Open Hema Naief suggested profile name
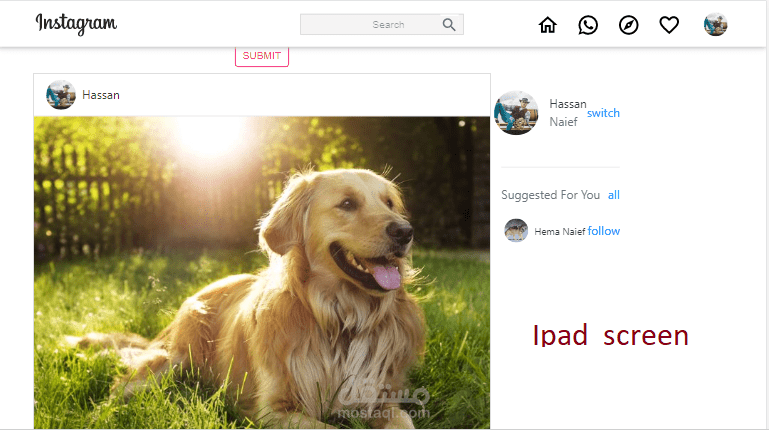The width and height of the screenshot is (769, 430). (560, 231)
